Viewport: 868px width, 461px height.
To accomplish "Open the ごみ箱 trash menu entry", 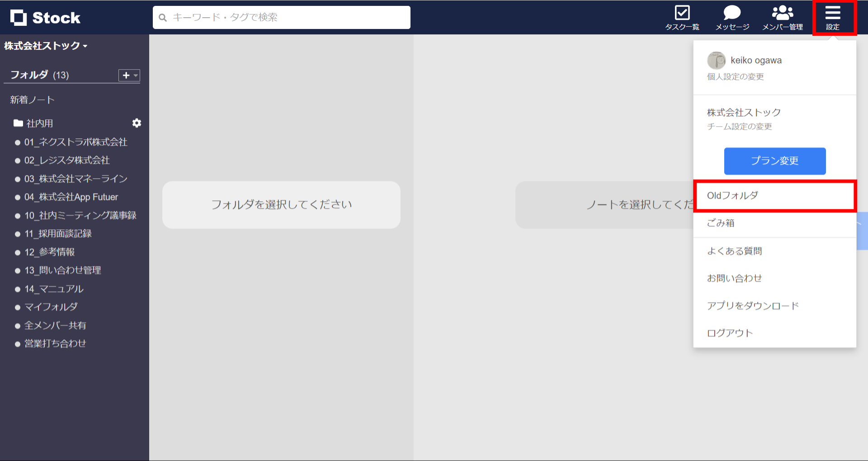I will click(720, 223).
